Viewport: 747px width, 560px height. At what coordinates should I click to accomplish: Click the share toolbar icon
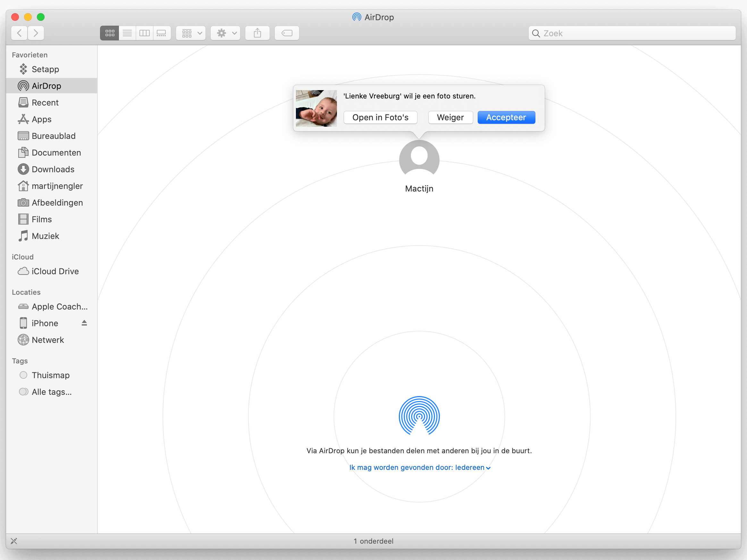[x=257, y=33]
